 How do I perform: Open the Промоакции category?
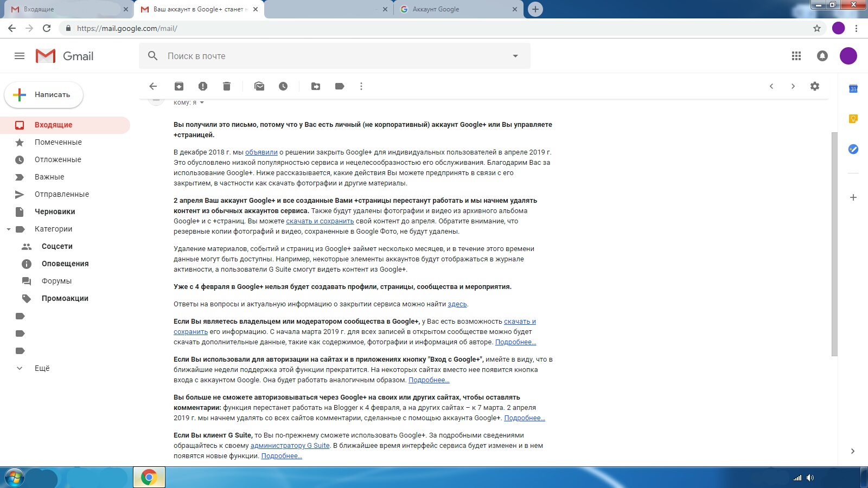pos(65,298)
